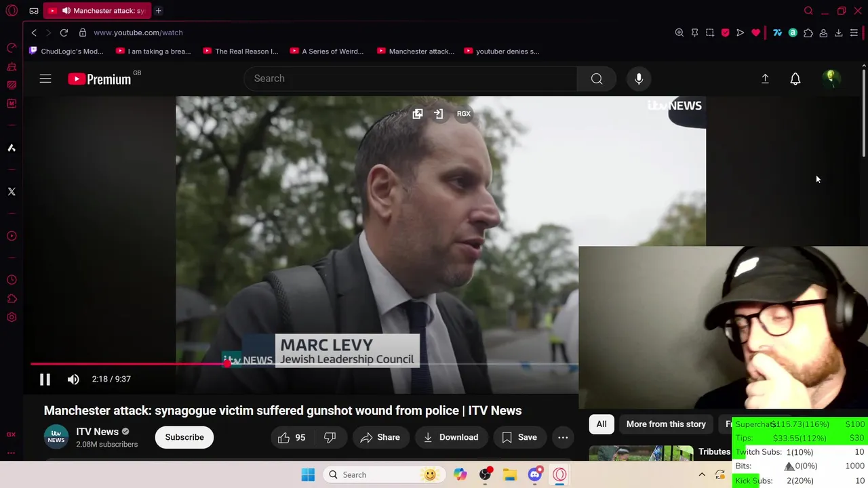Open 'A Series of Weird...' bookmark
The width and height of the screenshot is (868, 488).
click(x=327, y=51)
